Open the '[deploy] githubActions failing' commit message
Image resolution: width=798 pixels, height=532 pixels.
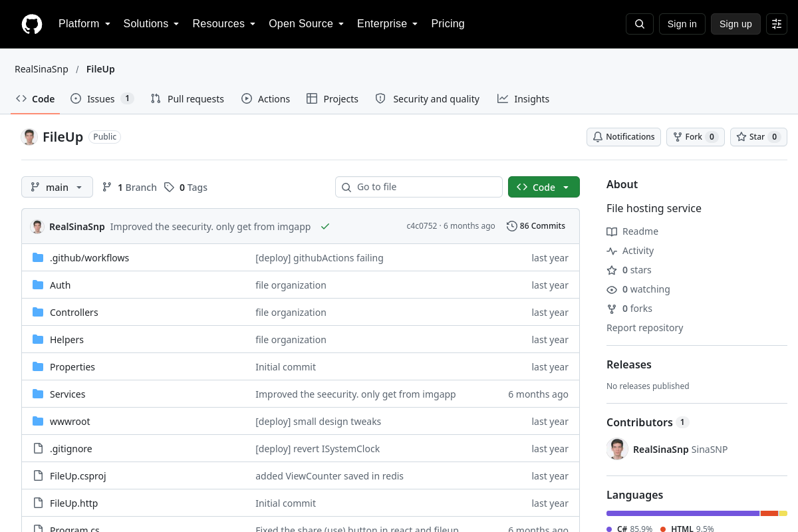319,258
